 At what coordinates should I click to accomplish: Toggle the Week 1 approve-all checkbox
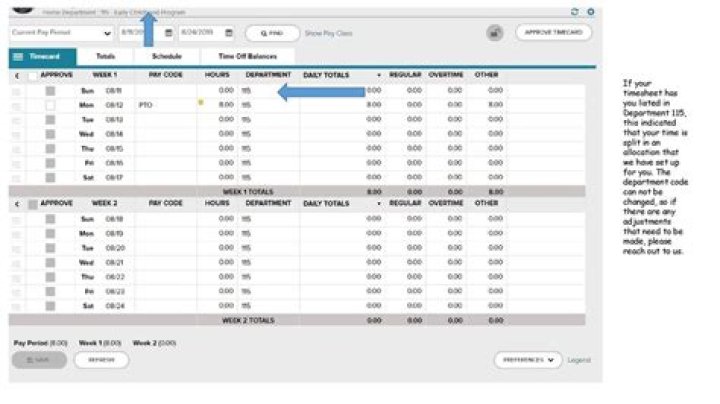point(33,76)
